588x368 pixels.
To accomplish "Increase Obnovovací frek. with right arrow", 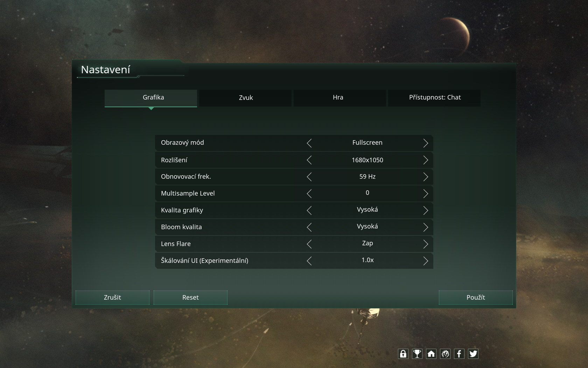I will coord(426,177).
